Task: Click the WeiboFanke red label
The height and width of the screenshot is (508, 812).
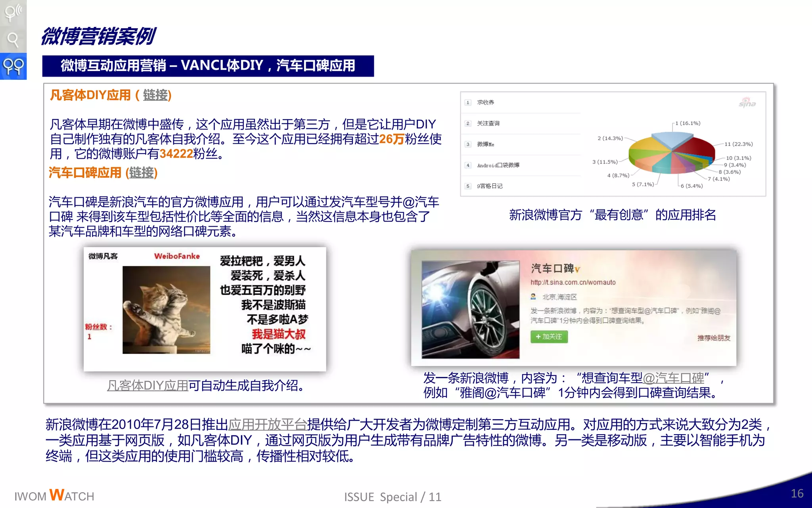Action: pyautogui.click(x=177, y=256)
